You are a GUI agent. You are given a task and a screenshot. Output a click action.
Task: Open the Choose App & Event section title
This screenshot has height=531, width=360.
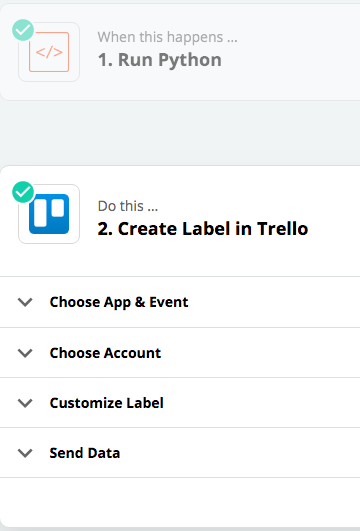[x=119, y=302]
